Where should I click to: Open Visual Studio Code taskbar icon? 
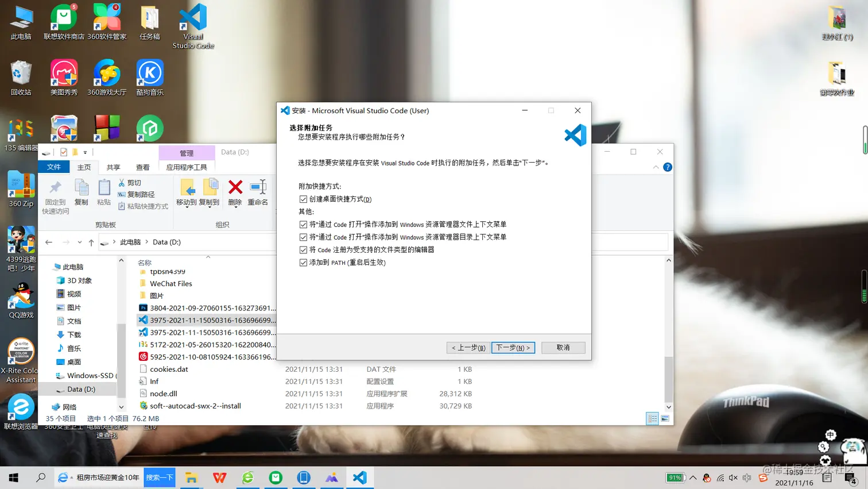[x=360, y=478]
